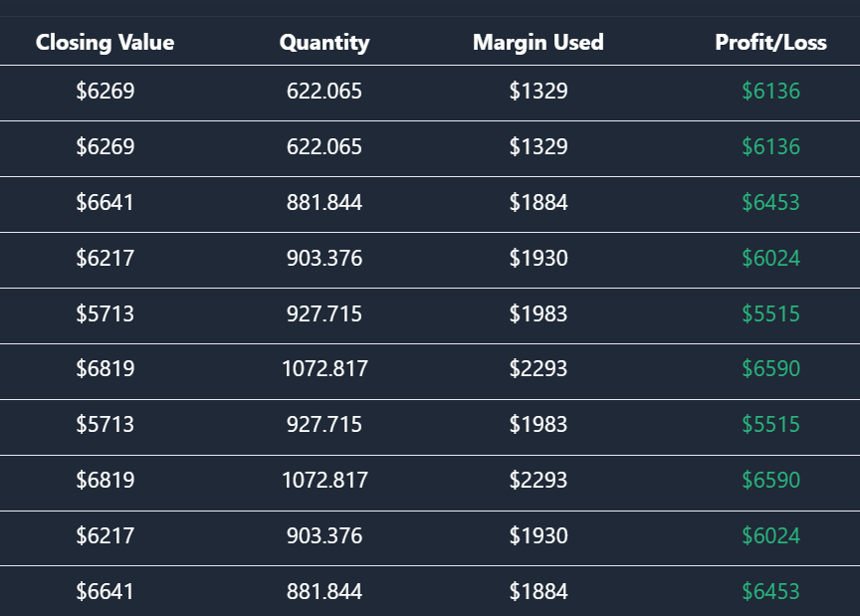The image size is (860, 616).
Task: Select the second $5713 closing value cell
Action: (105, 425)
